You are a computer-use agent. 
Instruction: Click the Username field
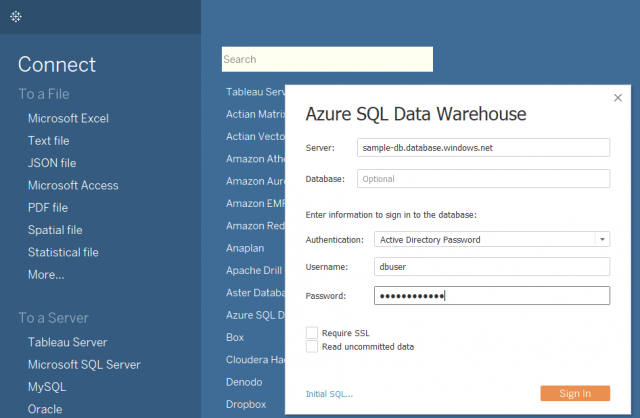click(x=492, y=267)
